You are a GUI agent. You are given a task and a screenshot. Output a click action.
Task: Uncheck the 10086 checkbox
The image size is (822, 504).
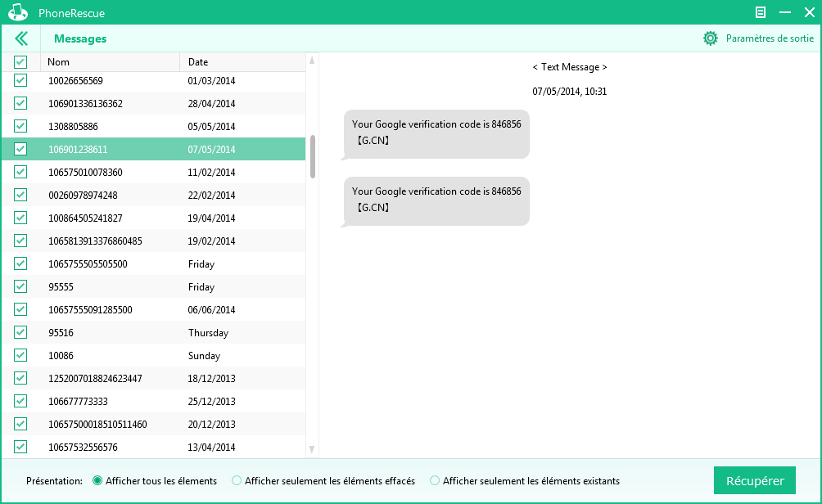20,356
